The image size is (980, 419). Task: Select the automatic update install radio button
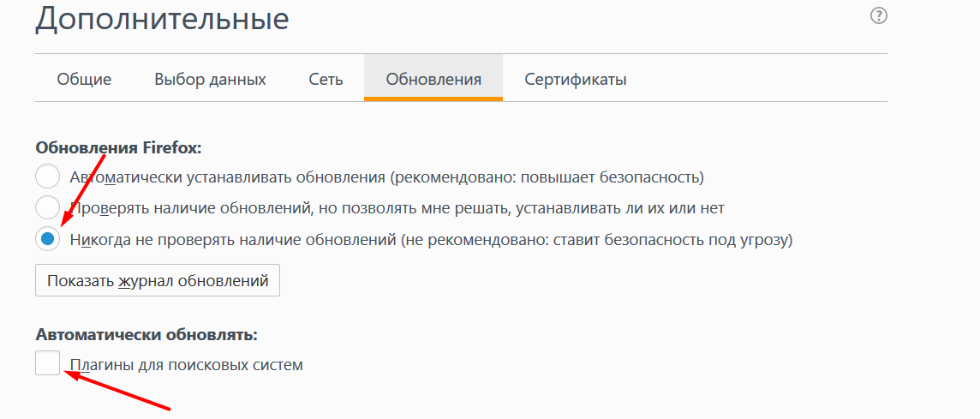[47, 177]
